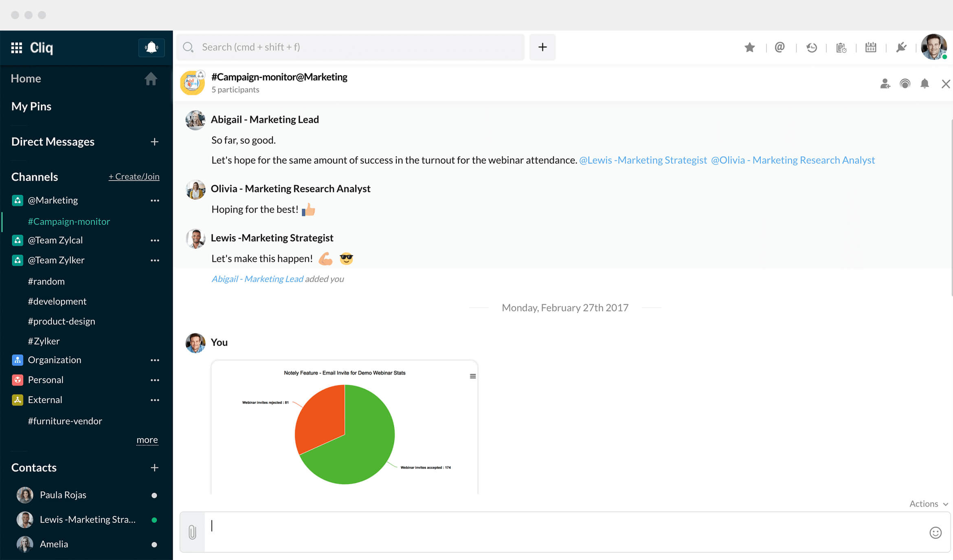Select the Home item in sidebar

(x=26, y=79)
